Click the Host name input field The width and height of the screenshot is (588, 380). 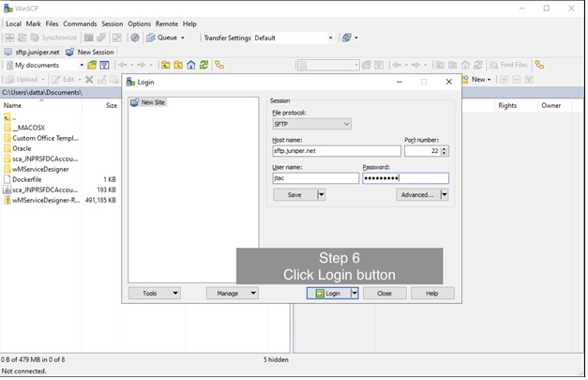point(337,151)
